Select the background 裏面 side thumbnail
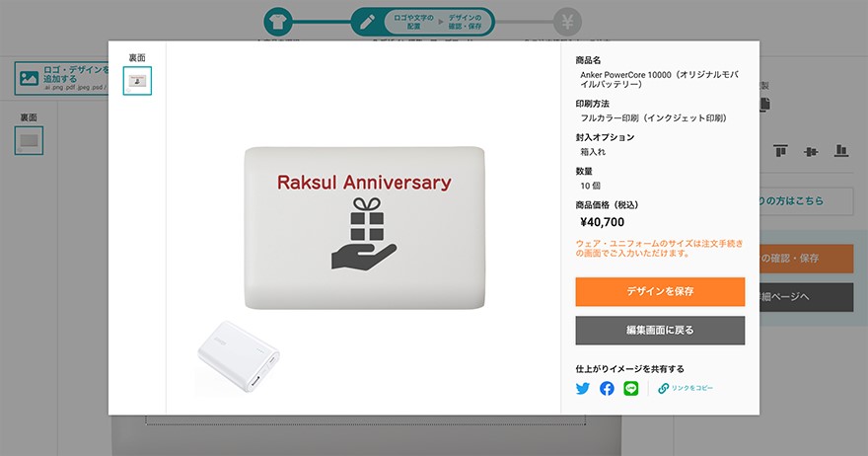This screenshot has height=456, width=868. 29,141
